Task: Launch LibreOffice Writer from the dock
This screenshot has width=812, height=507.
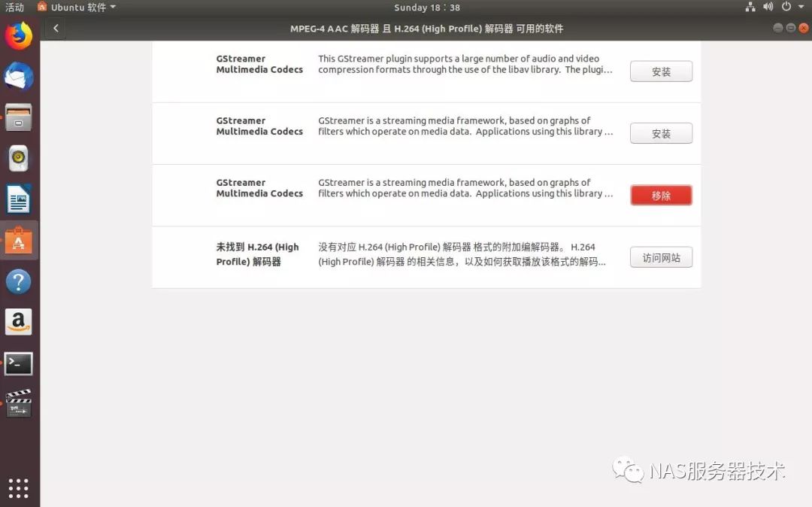Action: pyautogui.click(x=19, y=199)
